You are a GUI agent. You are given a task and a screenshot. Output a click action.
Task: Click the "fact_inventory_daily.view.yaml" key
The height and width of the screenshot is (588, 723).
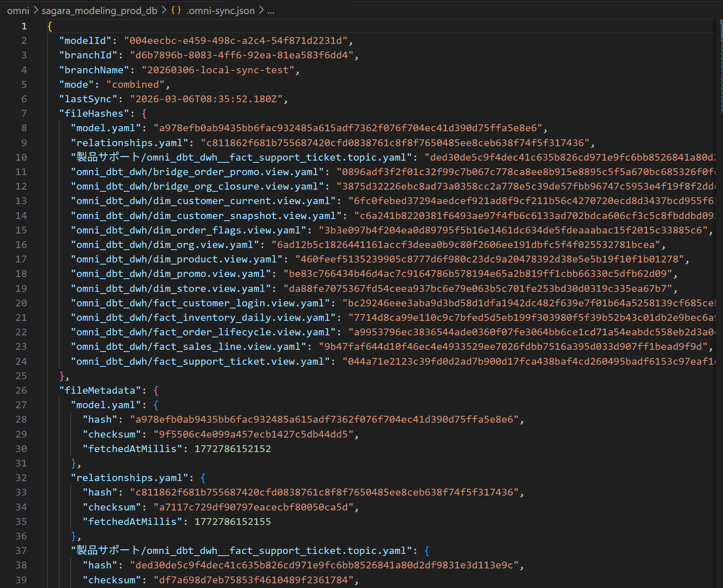[203, 318]
